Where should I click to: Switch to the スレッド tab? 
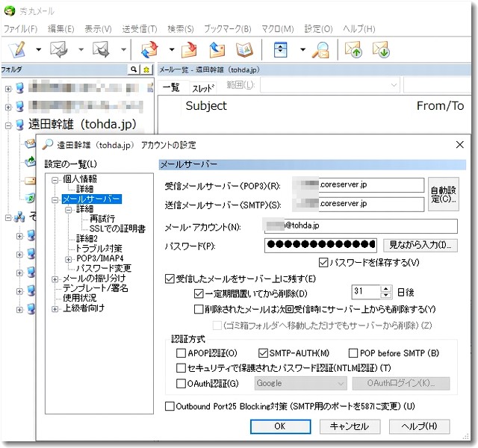(203, 87)
